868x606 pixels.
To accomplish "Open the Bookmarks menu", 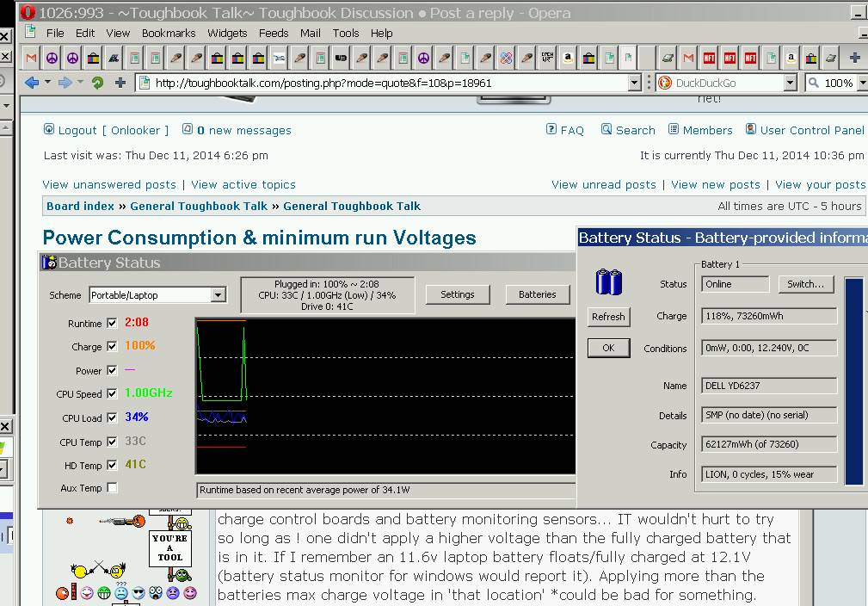I will [169, 34].
